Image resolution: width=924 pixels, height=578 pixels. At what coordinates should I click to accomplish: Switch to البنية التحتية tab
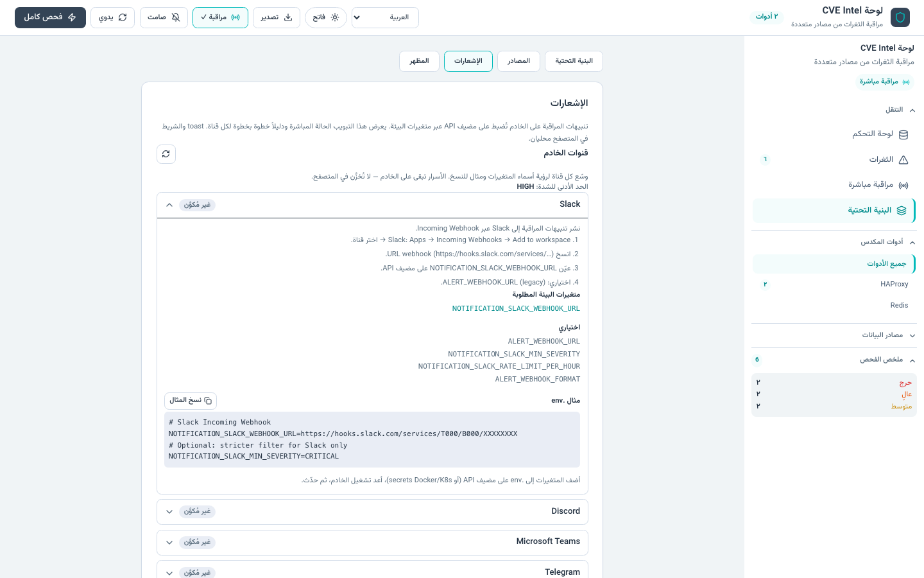(574, 61)
